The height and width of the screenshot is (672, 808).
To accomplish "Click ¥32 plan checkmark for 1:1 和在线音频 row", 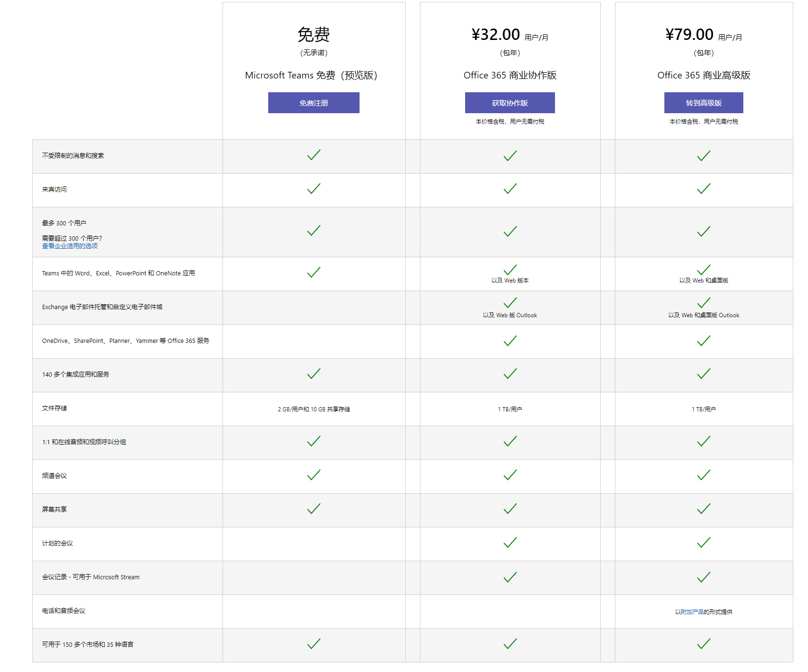I will coord(510,441).
